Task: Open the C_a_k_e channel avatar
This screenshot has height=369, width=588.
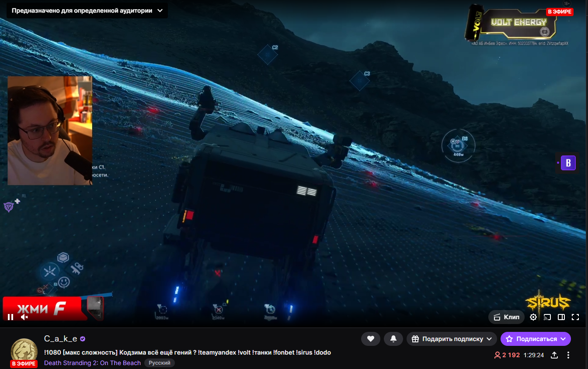Action: (24, 351)
